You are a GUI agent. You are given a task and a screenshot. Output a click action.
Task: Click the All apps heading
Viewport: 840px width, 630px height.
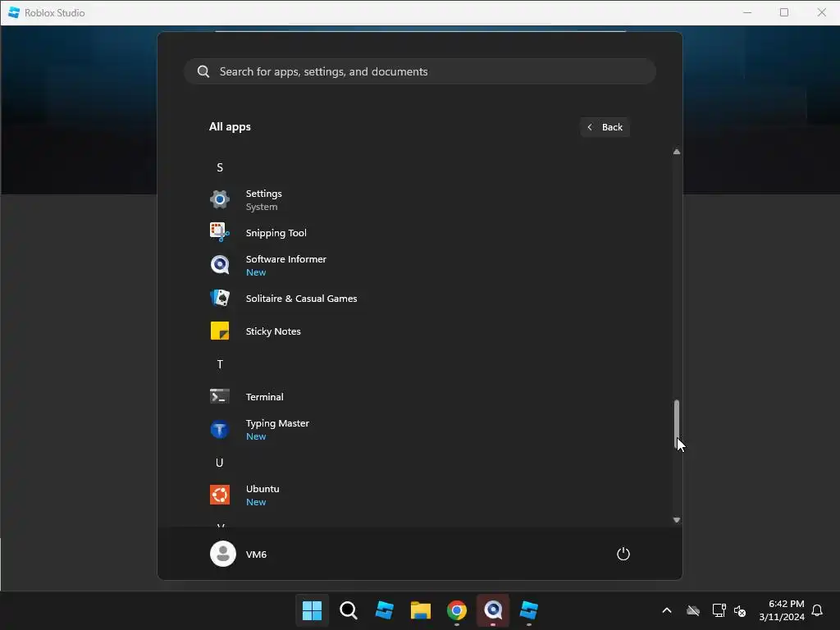230,127
